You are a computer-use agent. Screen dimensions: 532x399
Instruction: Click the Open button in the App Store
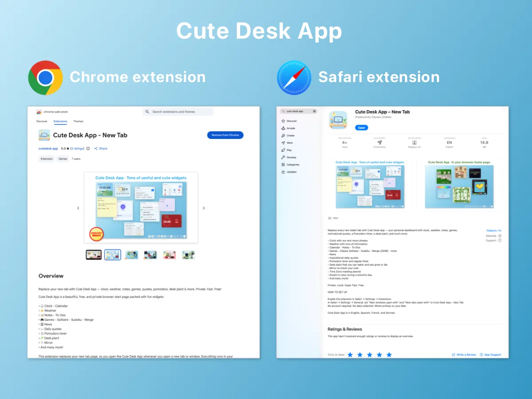tap(362, 127)
